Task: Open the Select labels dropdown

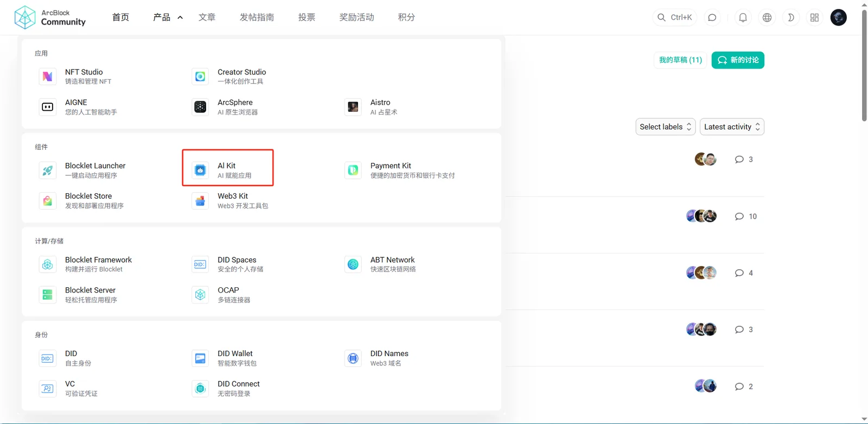Action: point(666,126)
